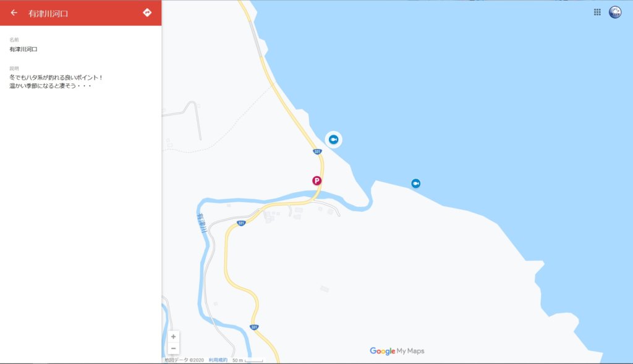The image size is (633, 364).
Task: Click route 331 shield near the fish marker
Action: point(317,152)
